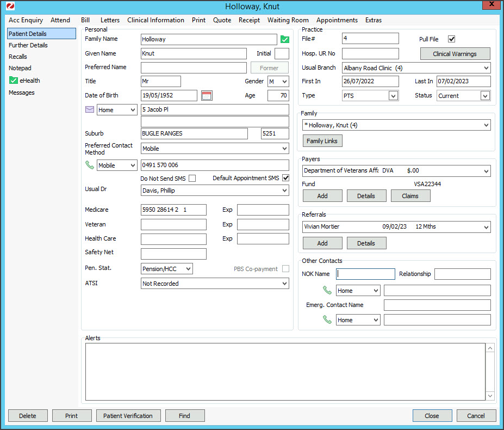This screenshot has width=504, height=430.
Task: Click the envelope icon next to address
Action: tap(90, 110)
